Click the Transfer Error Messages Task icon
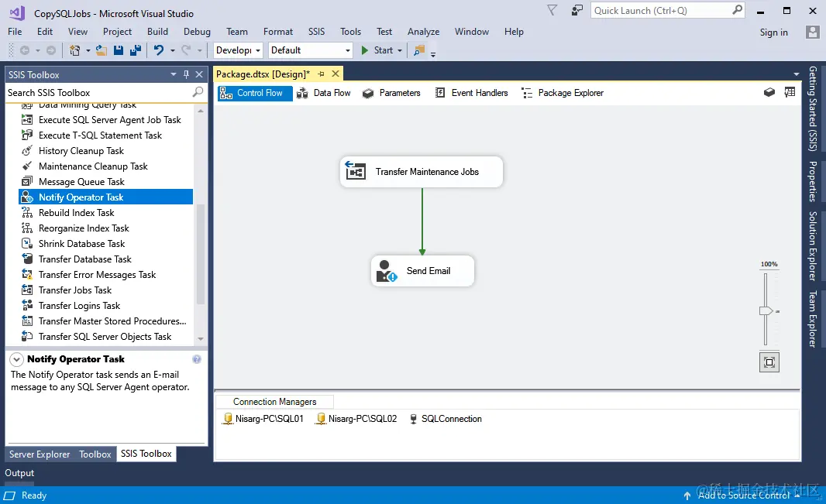 tap(27, 275)
